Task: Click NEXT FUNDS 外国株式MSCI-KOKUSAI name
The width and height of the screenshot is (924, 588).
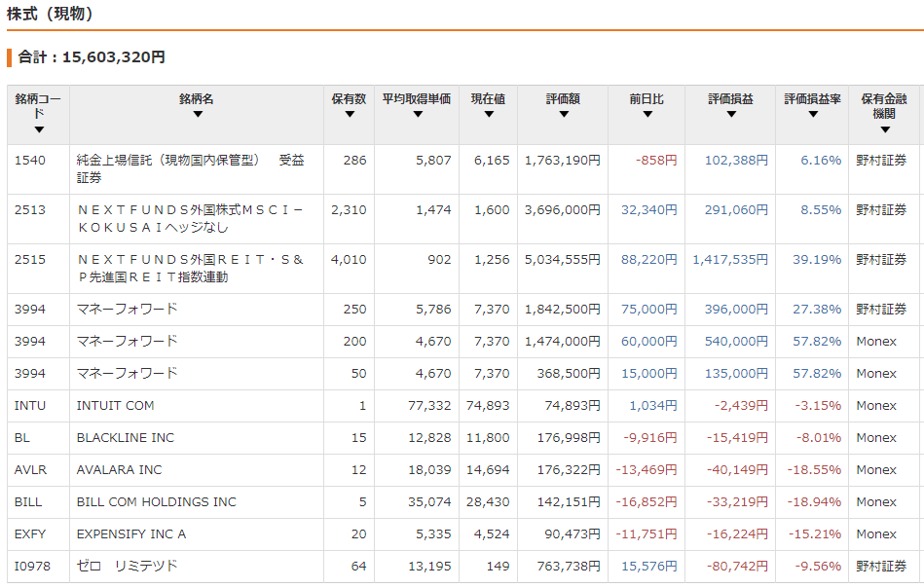Action: click(x=190, y=219)
